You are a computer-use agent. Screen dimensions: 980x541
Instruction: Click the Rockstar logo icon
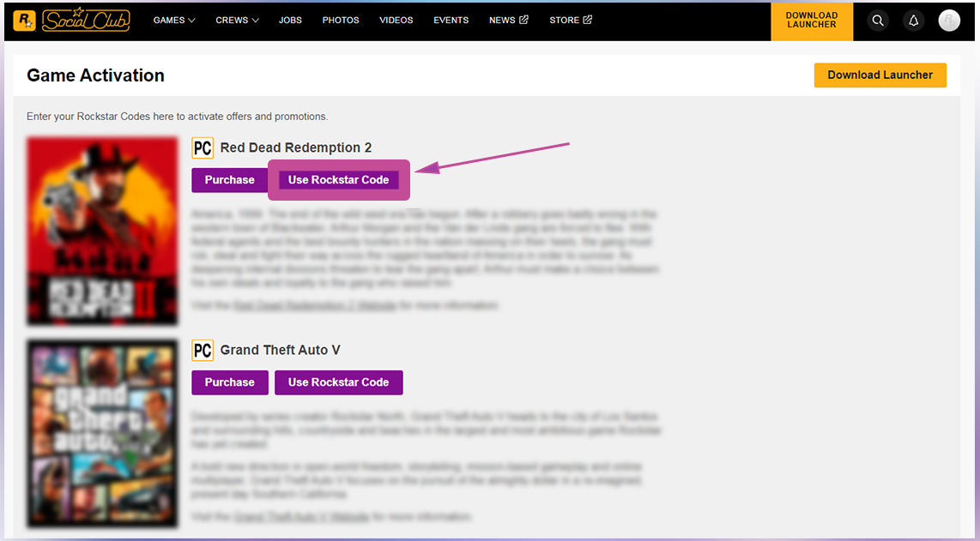[24, 20]
